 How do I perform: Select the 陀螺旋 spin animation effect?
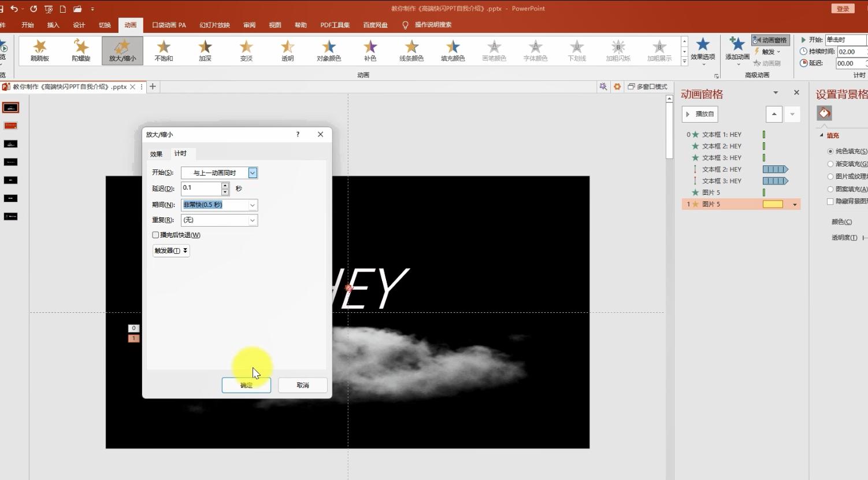click(x=81, y=50)
